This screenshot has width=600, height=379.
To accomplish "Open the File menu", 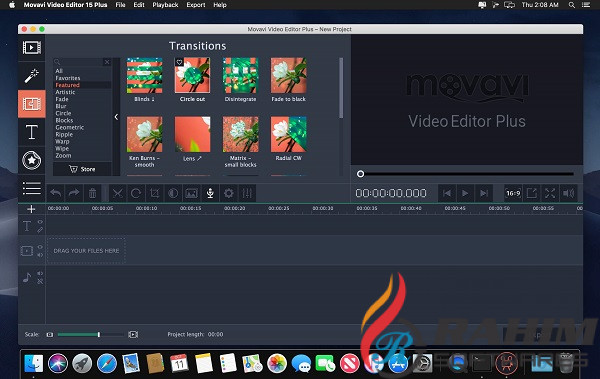I will click(121, 5).
